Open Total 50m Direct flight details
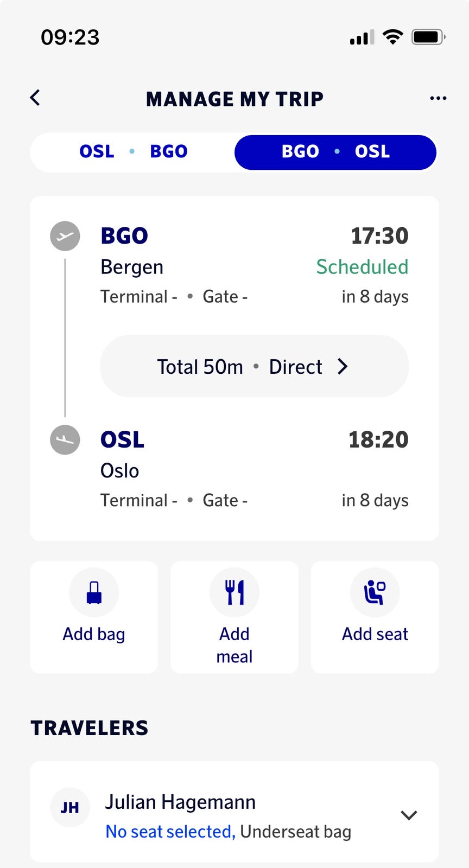 coord(254,367)
